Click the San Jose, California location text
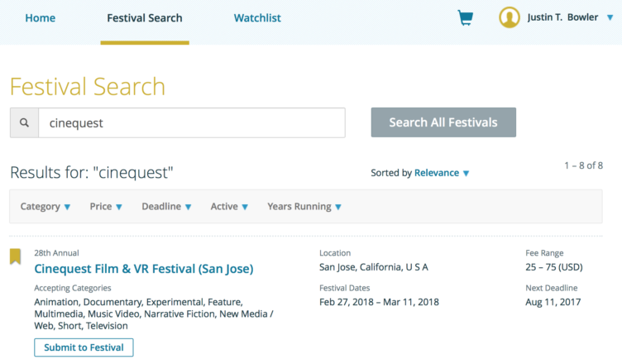The image size is (622, 364). tap(374, 267)
